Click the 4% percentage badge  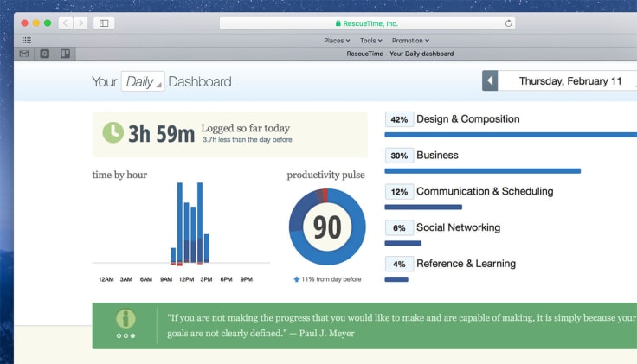(399, 264)
